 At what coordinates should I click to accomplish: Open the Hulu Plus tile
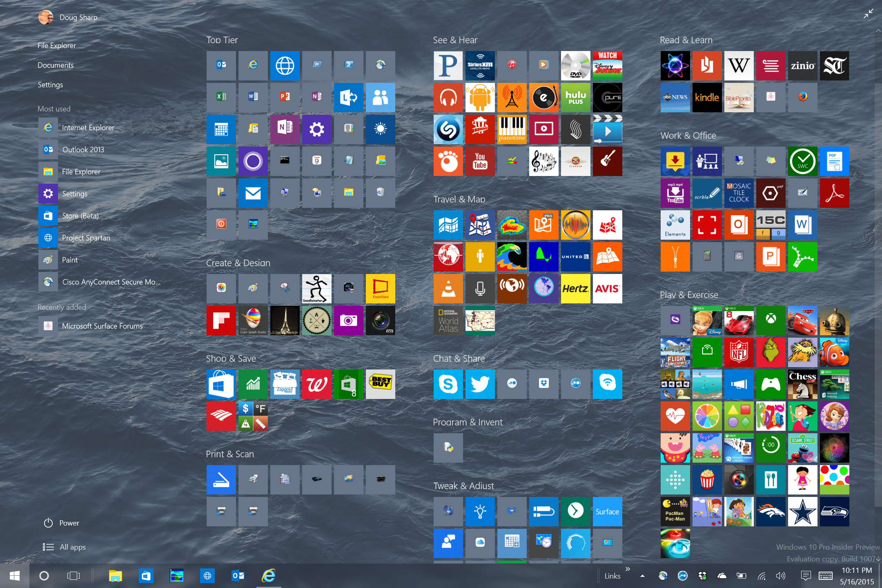(575, 98)
